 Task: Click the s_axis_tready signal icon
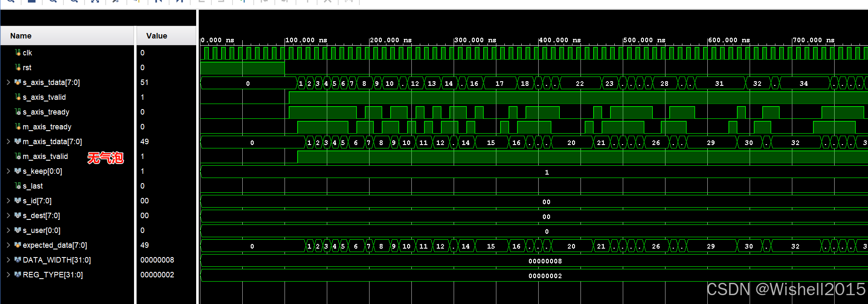point(18,112)
